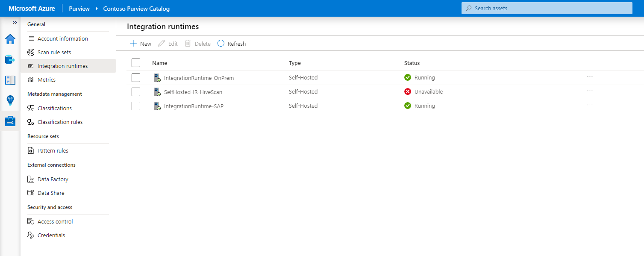Open the ellipsis menu for IntegrationRuntime-SAP
The image size is (644, 256).
[x=590, y=105]
